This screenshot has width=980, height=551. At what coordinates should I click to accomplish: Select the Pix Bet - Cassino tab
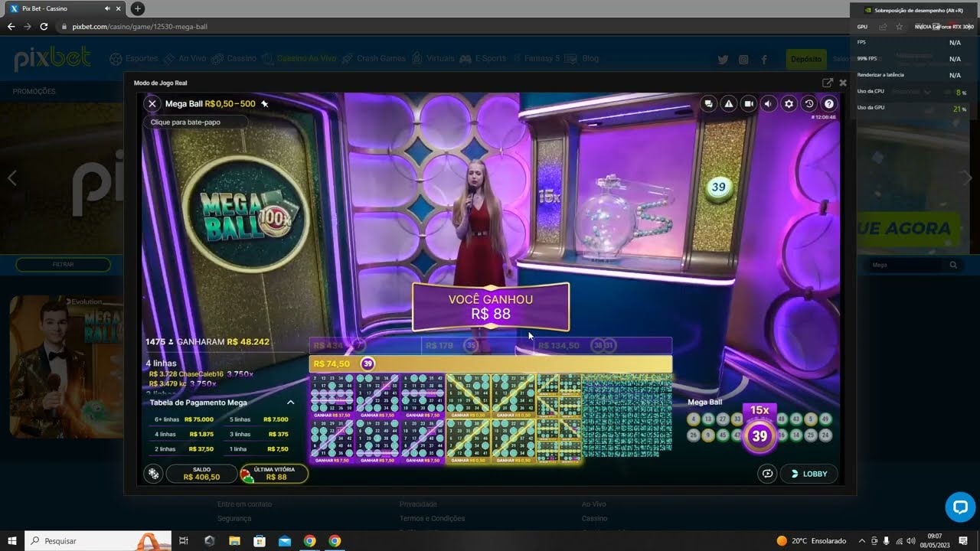click(x=64, y=8)
